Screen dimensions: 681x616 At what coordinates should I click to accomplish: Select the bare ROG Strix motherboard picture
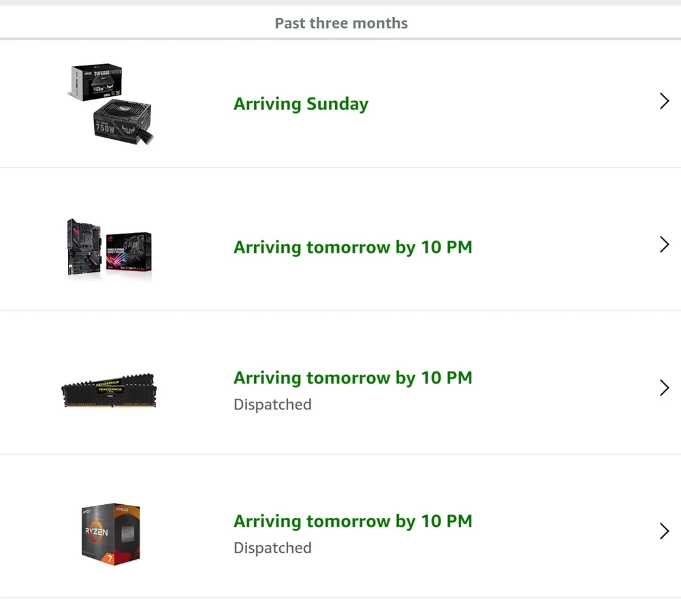coord(84,248)
